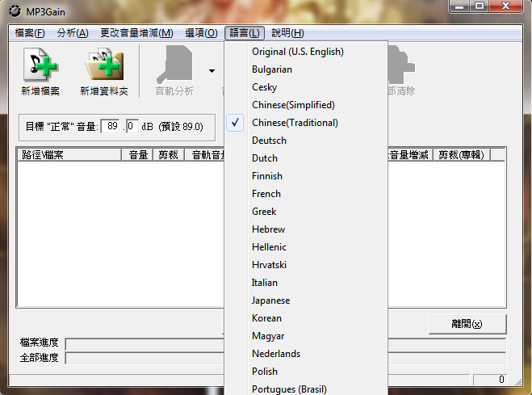
Task: Select Hrvatski language
Action: pyautogui.click(x=306, y=265)
